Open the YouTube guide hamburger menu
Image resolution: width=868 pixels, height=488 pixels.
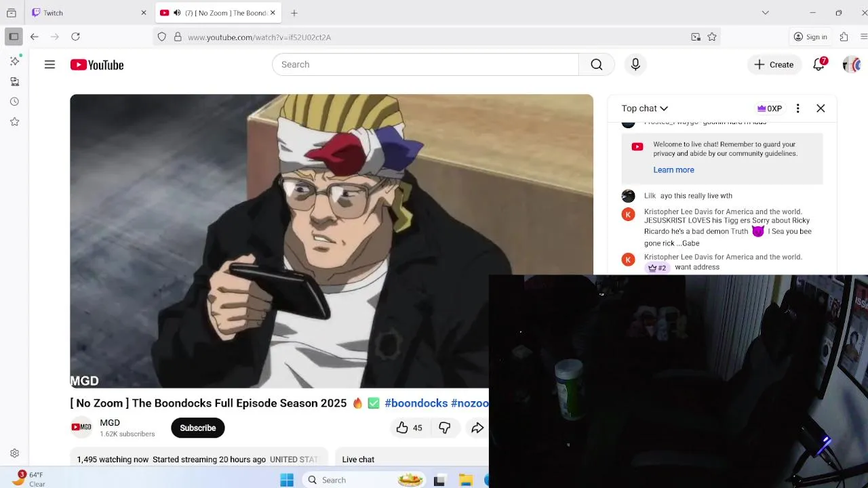(x=50, y=64)
